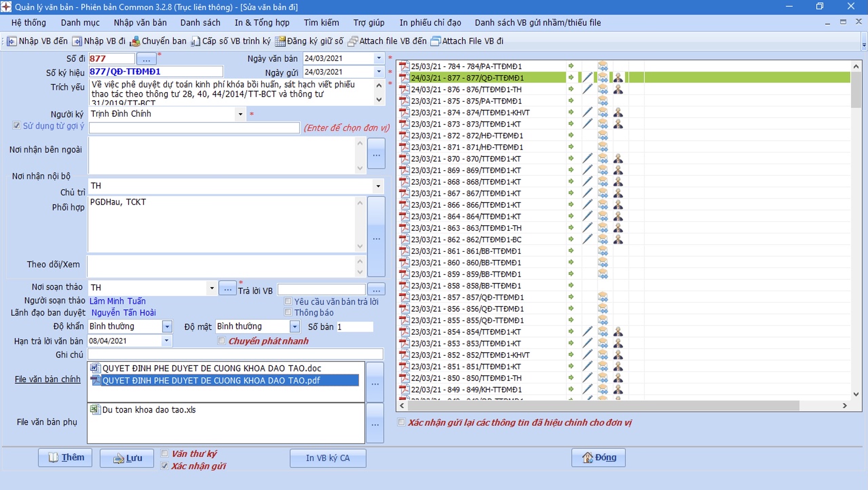This screenshot has height=490, width=868.
Task: Click green arrow on row 875/PA-TTĐMĐ1
Action: (x=571, y=101)
